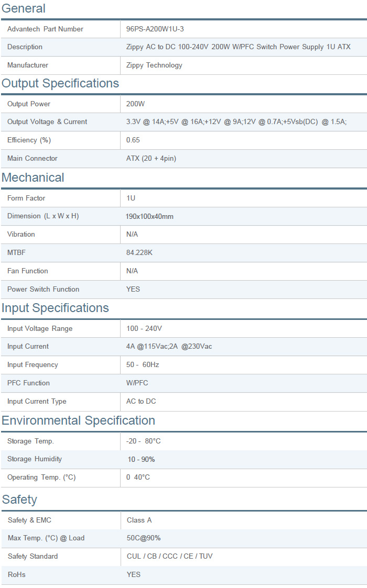
Task: Click the Mechanical section heading
Action: click(33, 178)
